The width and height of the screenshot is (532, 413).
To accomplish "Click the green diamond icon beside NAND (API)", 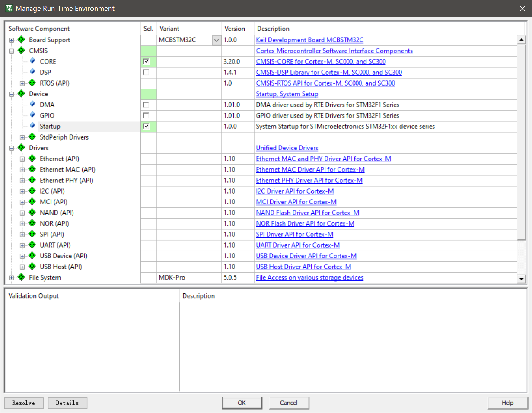I will tap(32, 213).
